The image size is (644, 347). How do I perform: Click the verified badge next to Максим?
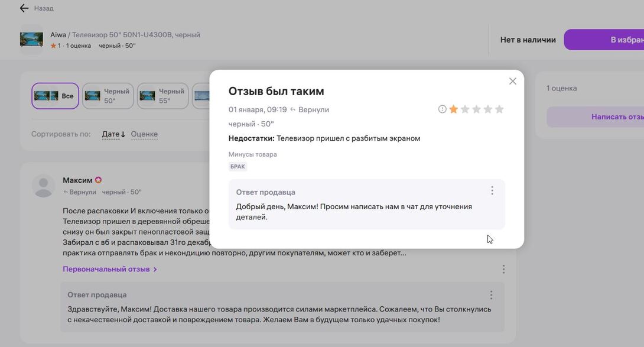click(x=99, y=180)
